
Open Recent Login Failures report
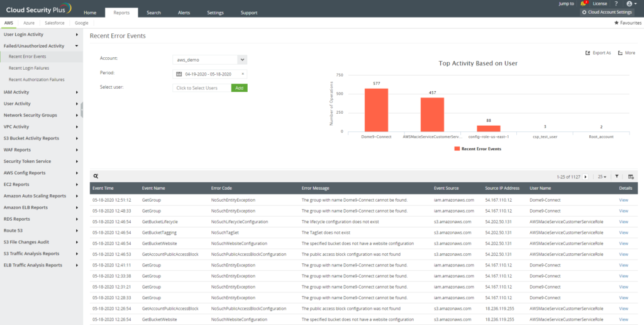click(x=29, y=68)
